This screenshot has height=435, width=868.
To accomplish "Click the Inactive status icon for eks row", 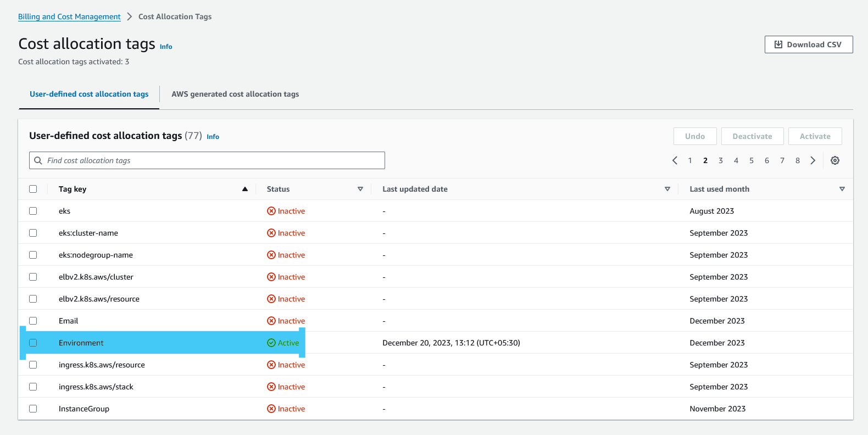I will click(271, 211).
